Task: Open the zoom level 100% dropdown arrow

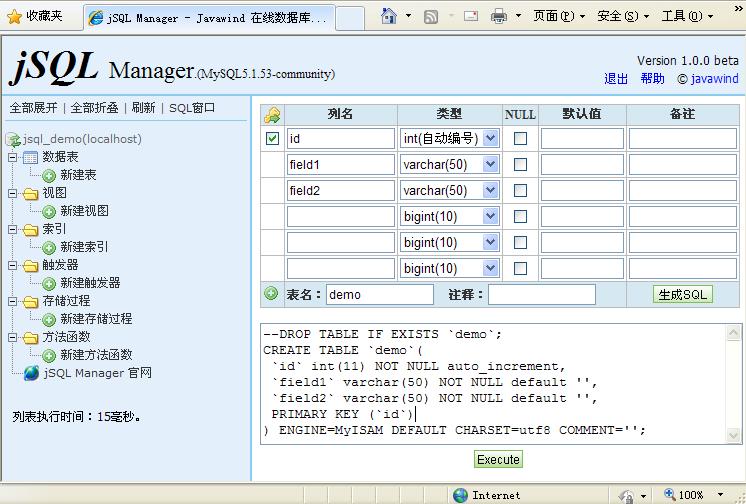Action: coord(720,495)
